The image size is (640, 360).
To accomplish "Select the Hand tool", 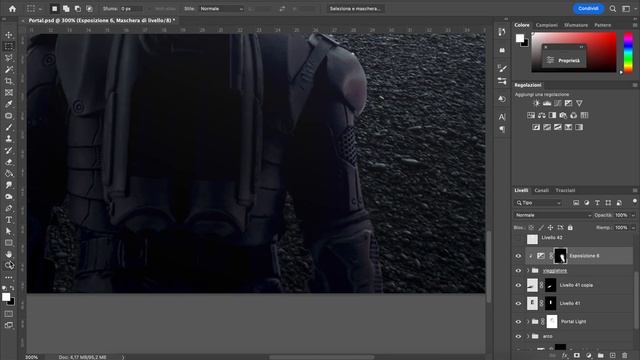I will point(9,254).
